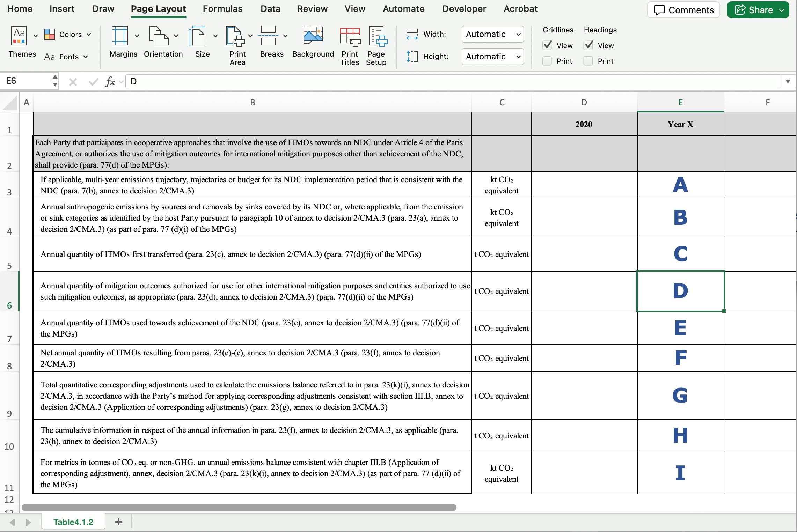This screenshot has height=532, width=797.
Task: Open the Draw tab
Action: pos(103,9)
